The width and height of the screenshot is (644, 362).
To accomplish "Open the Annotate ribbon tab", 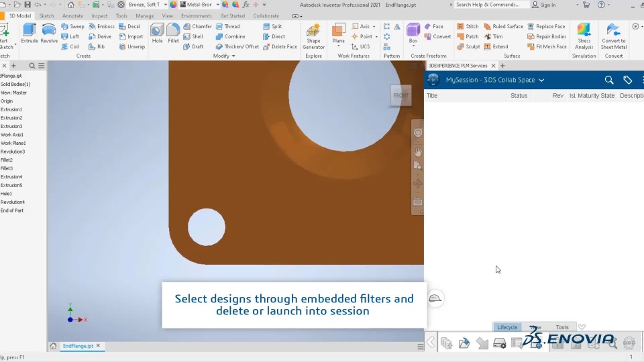I will point(72,16).
